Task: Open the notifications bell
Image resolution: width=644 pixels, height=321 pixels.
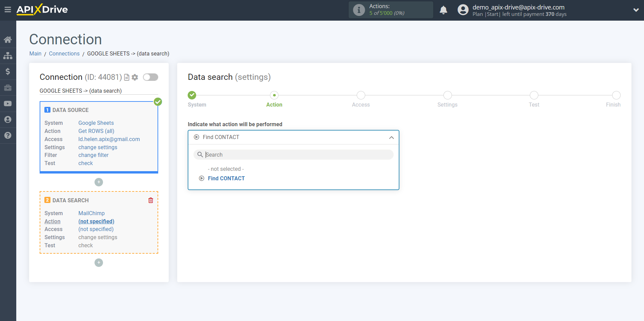Action: [443, 10]
